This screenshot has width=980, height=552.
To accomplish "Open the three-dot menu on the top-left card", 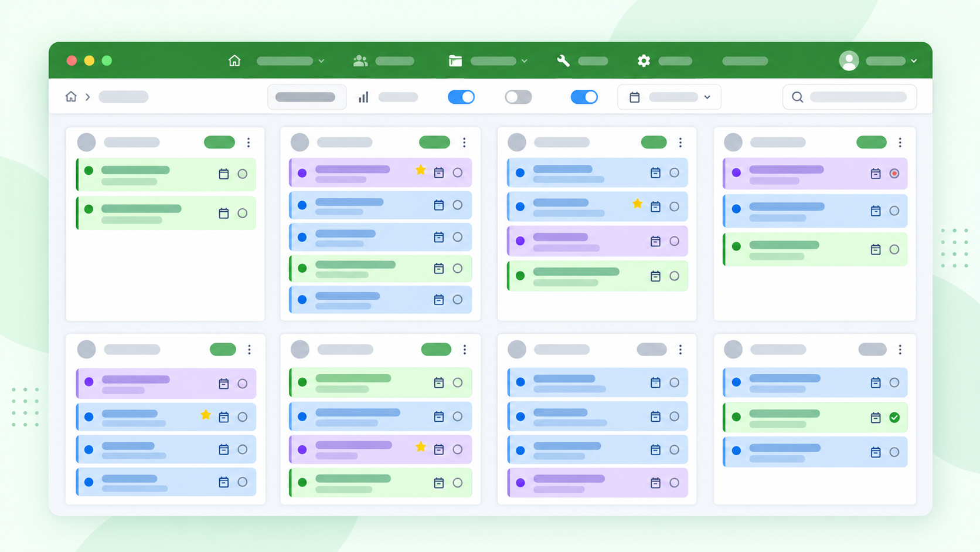I will 249,143.
